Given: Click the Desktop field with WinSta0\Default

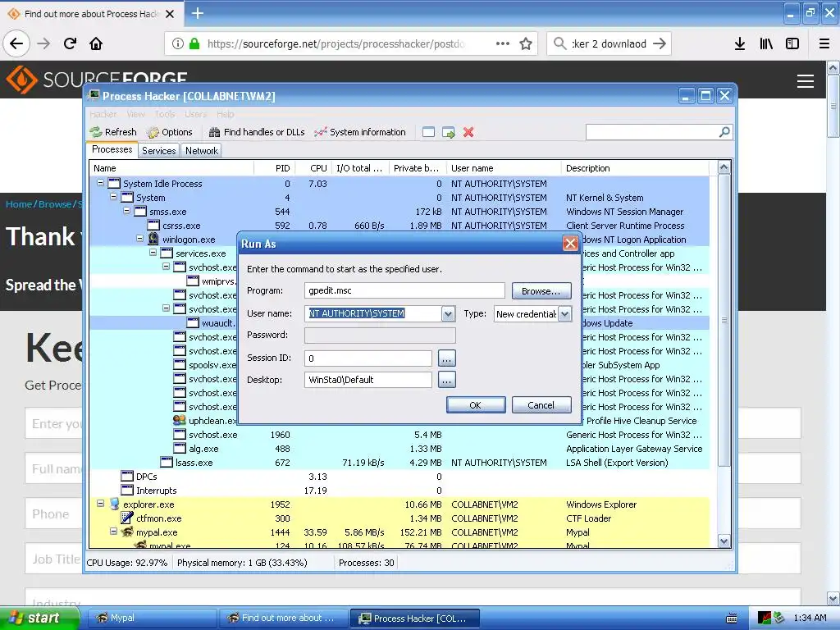Looking at the screenshot, I should (368, 380).
